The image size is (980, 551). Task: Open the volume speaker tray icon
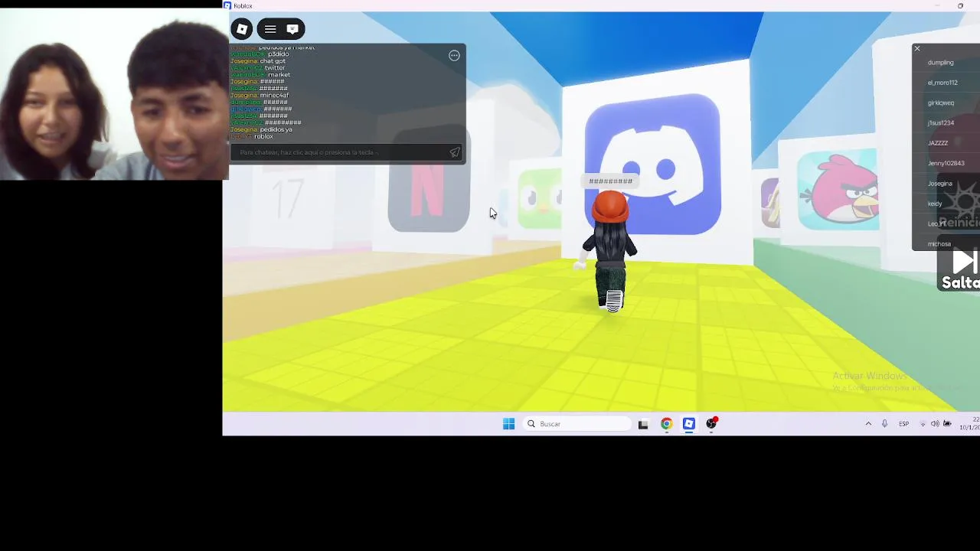935,424
